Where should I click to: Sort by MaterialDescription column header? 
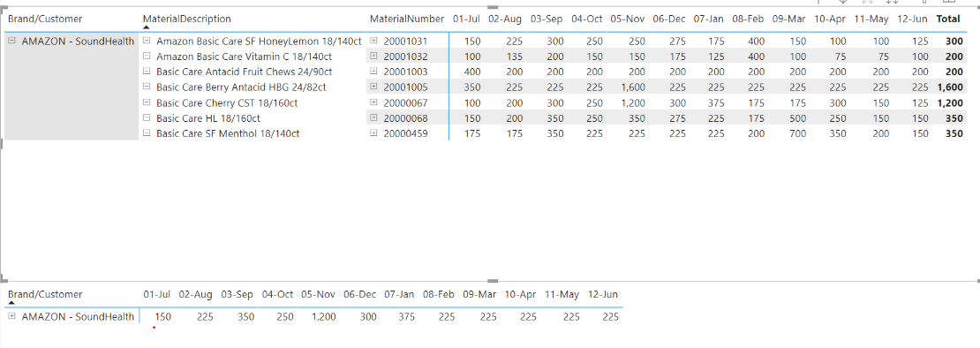point(187,19)
